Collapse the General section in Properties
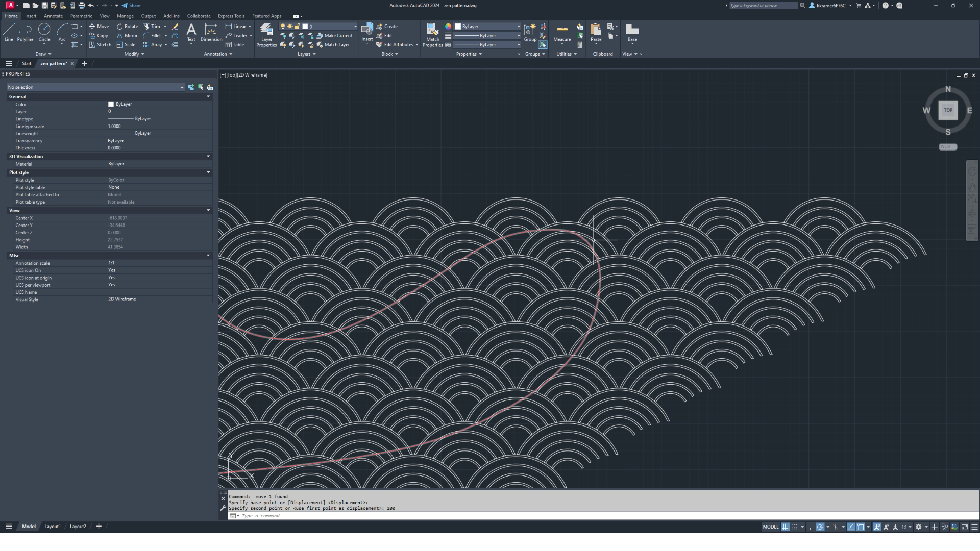The height and width of the screenshot is (551, 980). coord(208,96)
